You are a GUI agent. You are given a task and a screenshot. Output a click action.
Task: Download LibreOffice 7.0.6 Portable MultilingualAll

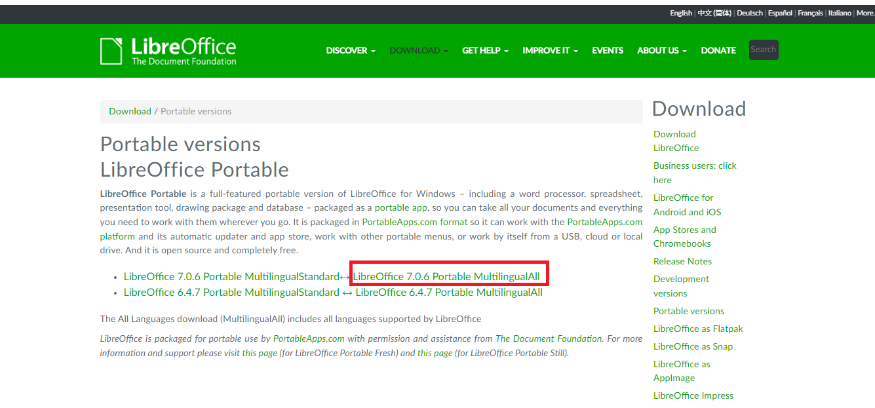pyautogui.click(x=446, y=276)
